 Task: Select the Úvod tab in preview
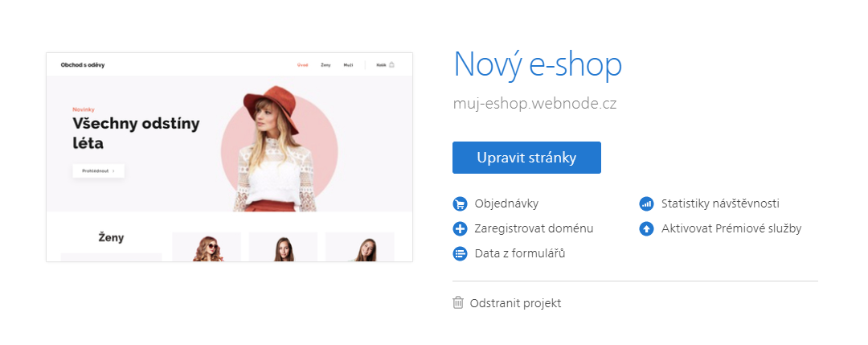click(302, 65)
